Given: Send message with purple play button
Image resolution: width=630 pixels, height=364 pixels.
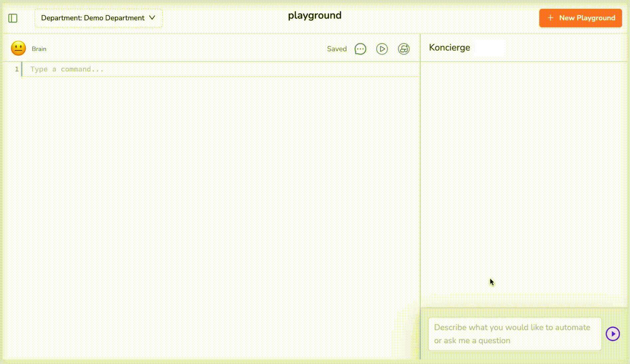Looking at the screenshot, I should (613, 334).
